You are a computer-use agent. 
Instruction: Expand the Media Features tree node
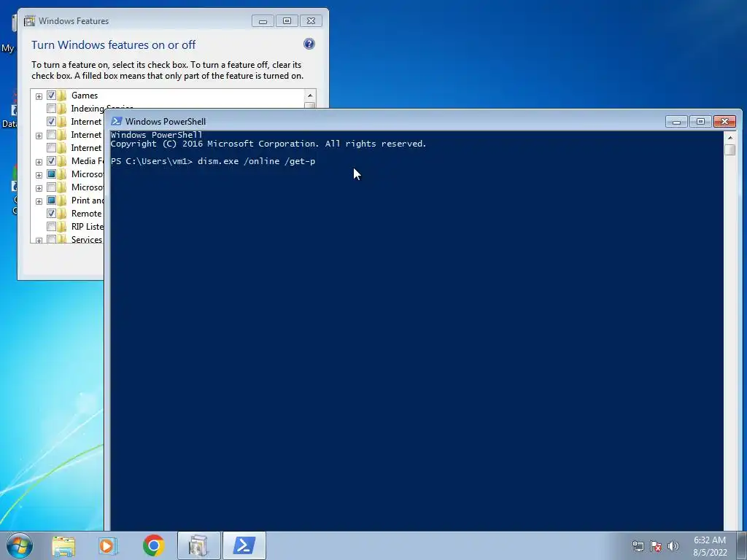click(x=39, y=162)
